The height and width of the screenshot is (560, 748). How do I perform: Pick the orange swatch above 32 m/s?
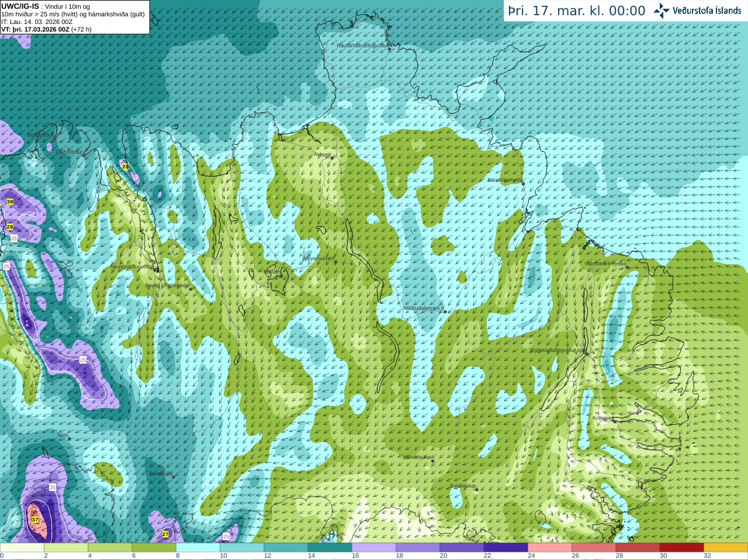726,548
